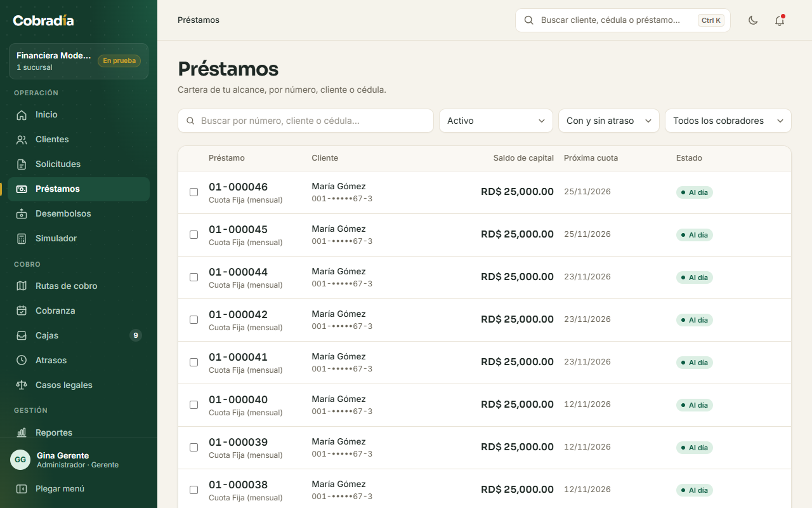Click the Simulador calculator icon
The width and height of the screenshot is (812, 508).
click(x=22, y=239)
